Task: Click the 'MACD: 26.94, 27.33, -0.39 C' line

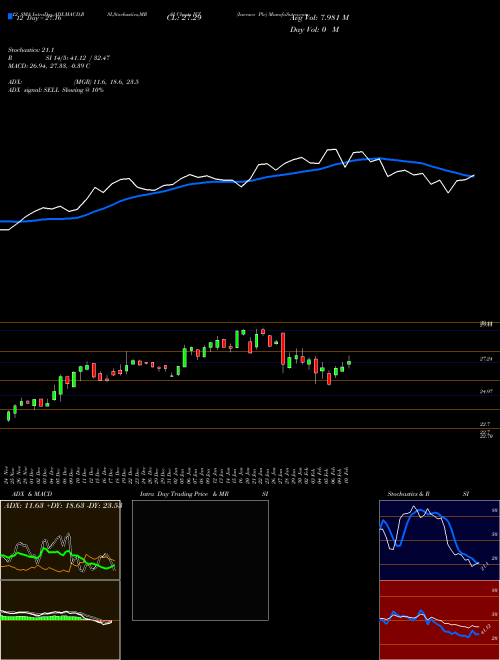Action: click(x=49, y=66)
